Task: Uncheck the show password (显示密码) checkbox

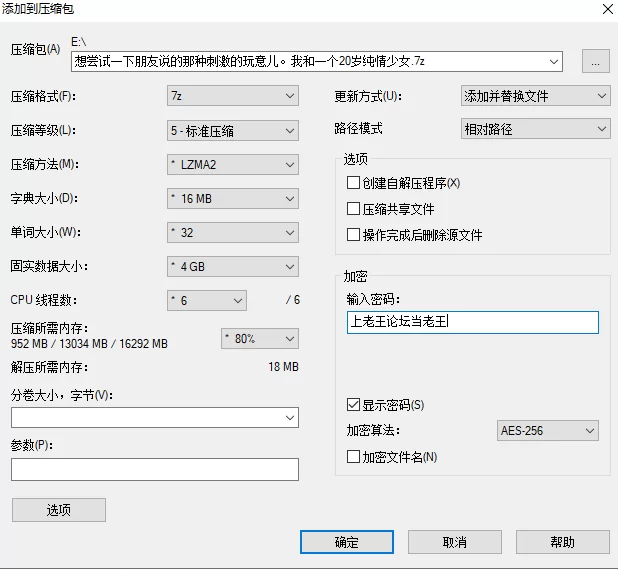Action: [x=353, y=405]
